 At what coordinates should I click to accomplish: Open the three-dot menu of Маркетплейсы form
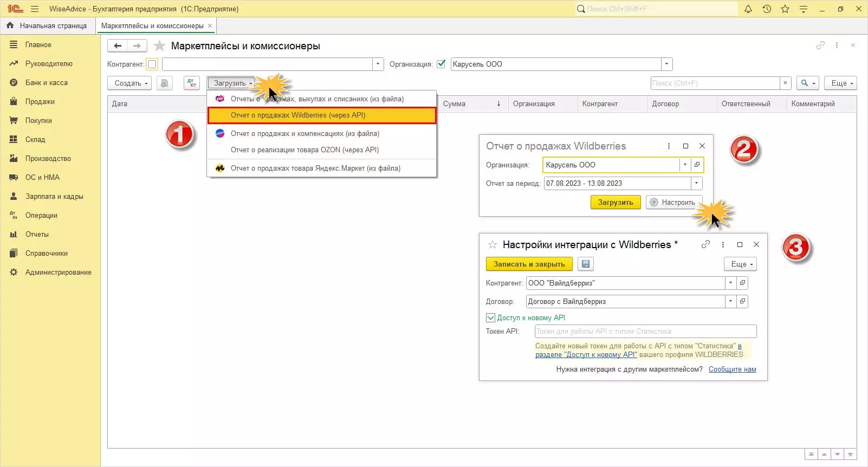click(837, 46)
